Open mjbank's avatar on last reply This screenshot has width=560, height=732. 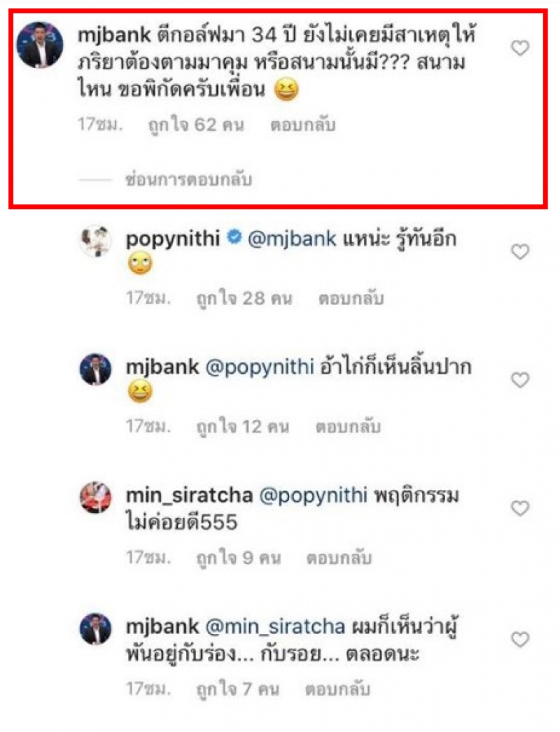(x=95, y=628)
